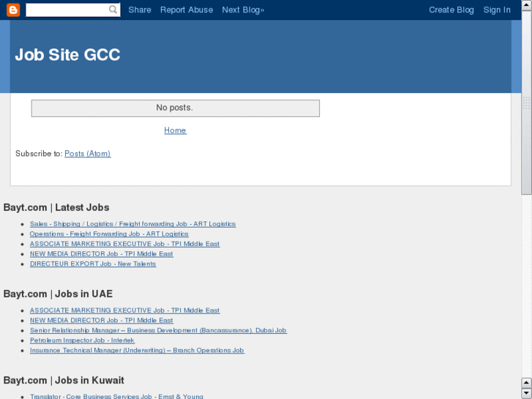
Task: Open NEW MEDIA DIRECTOR job under Jobs in UAE
Action: coord(102,320)
